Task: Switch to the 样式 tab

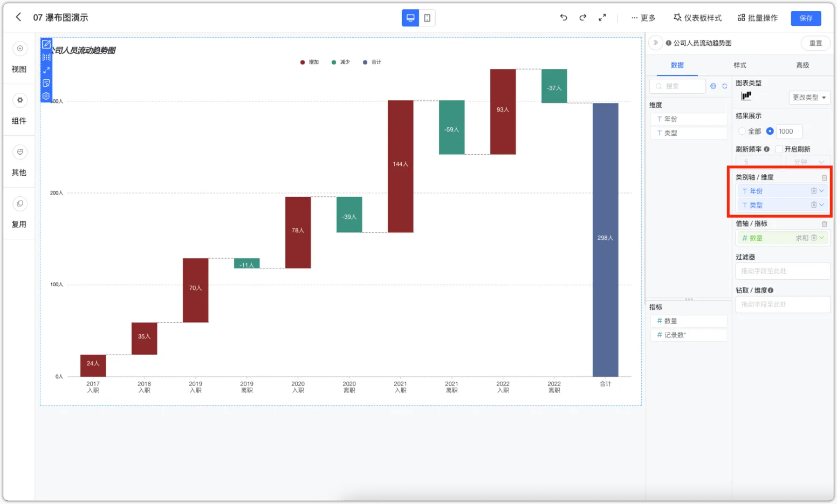Action: (x=740, y=65)
